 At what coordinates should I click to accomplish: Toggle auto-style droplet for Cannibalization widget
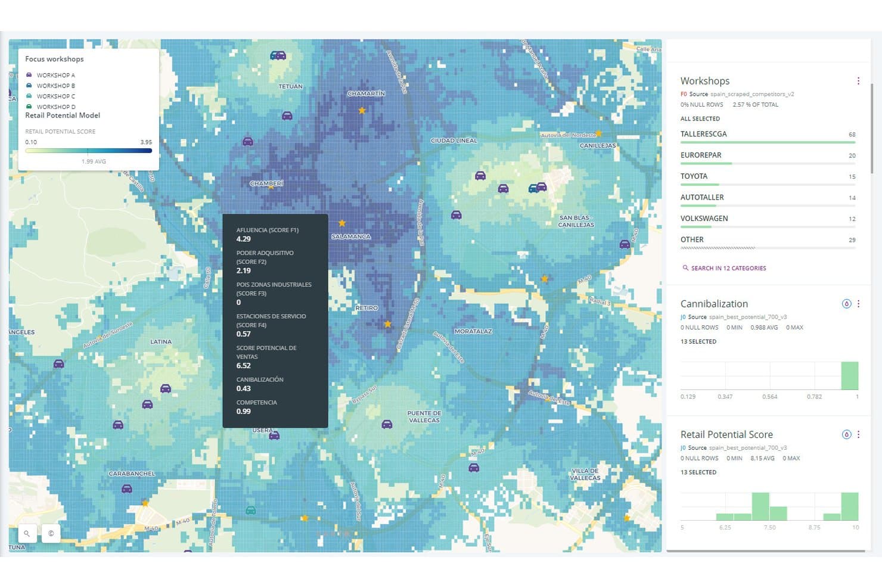[846, 304]
